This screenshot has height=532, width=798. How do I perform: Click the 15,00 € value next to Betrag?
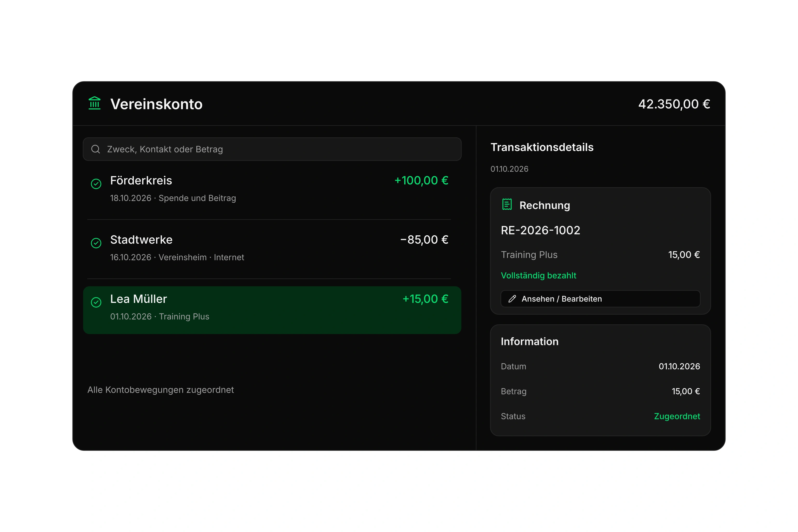[686, 391]
